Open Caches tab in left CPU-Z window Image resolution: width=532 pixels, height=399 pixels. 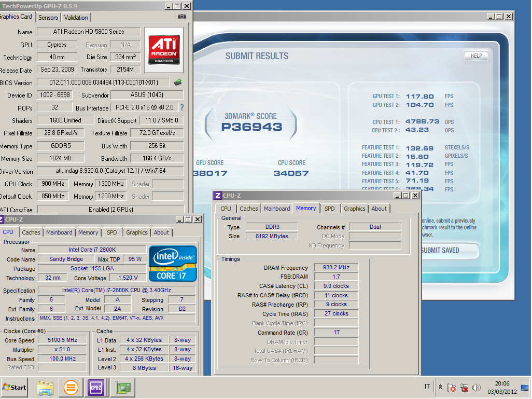[x=31, y=232]
